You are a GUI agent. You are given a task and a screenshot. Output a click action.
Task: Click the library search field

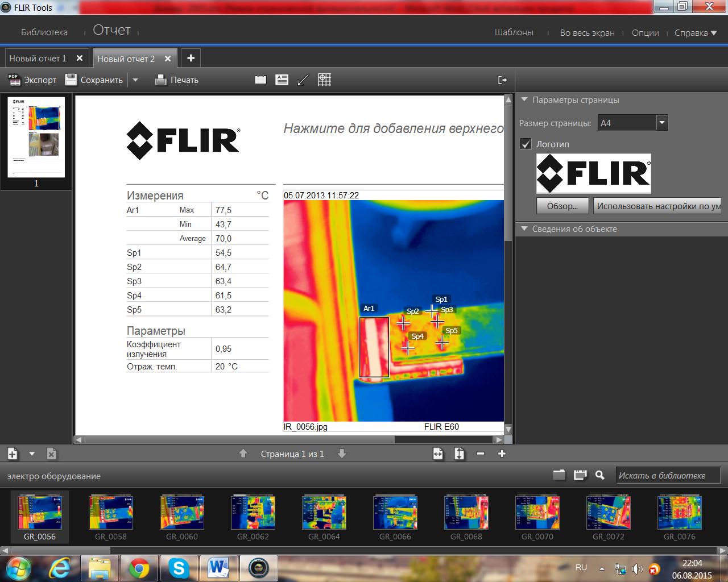(668, 476)
